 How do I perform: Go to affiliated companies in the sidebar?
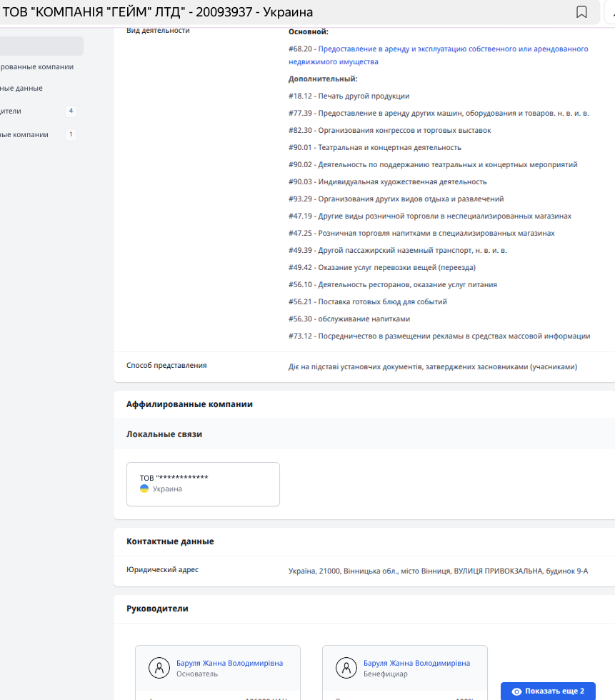pos(36,67)
